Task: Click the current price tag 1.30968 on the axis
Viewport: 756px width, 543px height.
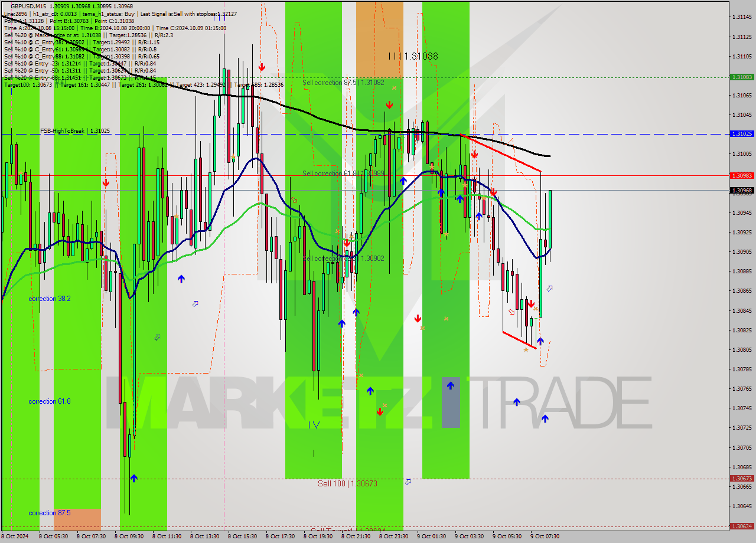Action: pos(742,190)
